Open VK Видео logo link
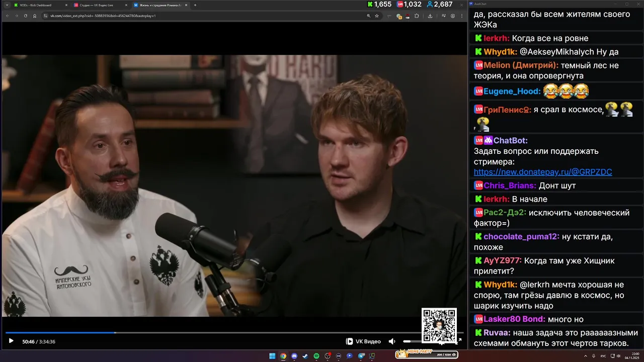644x362 pixels. (363, 341)
